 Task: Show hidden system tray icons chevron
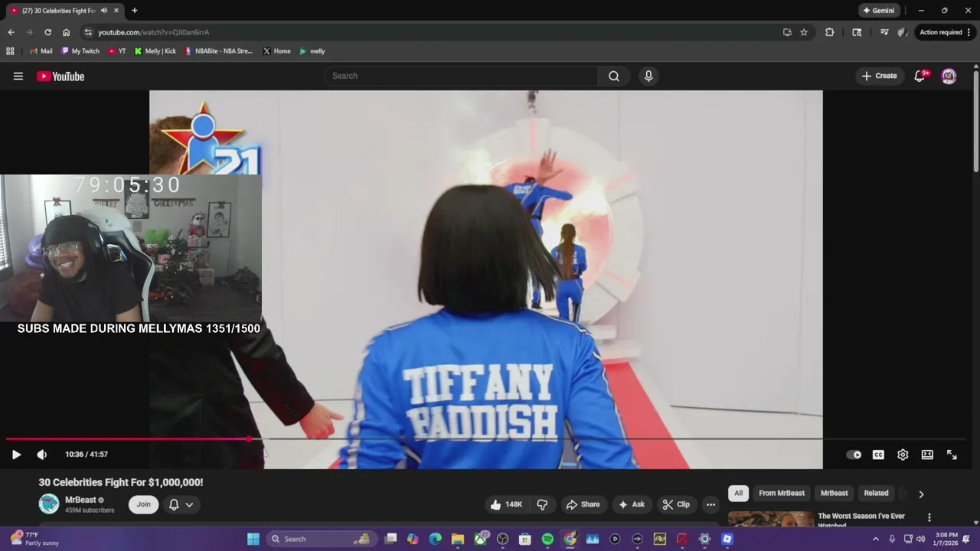coord(876,539)
